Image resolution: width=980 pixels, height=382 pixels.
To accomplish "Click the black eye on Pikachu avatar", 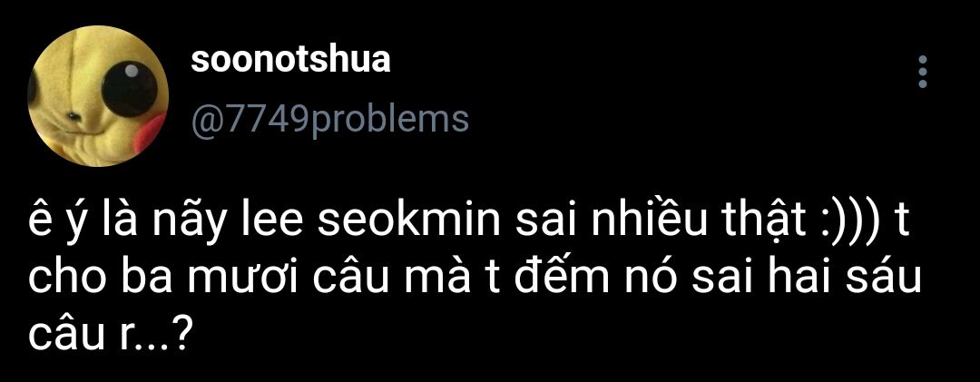I will (x=130, y=88).
